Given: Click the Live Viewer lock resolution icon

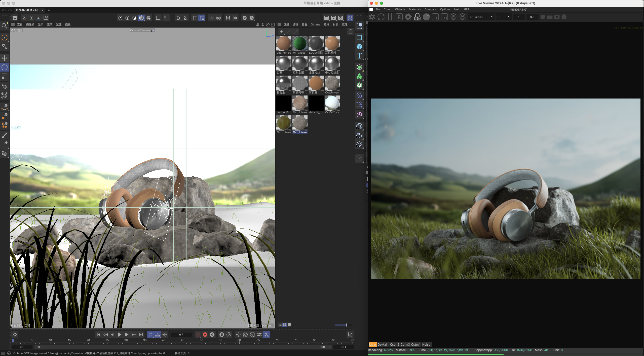Looking at the screenshot, I should coord(417,17).
